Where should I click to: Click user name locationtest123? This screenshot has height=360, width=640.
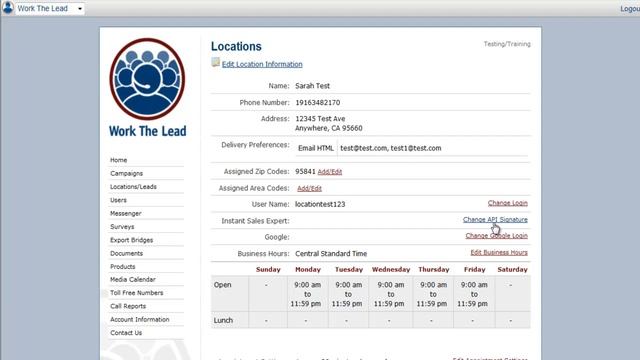pyautogui.click(x=320, y=204)
